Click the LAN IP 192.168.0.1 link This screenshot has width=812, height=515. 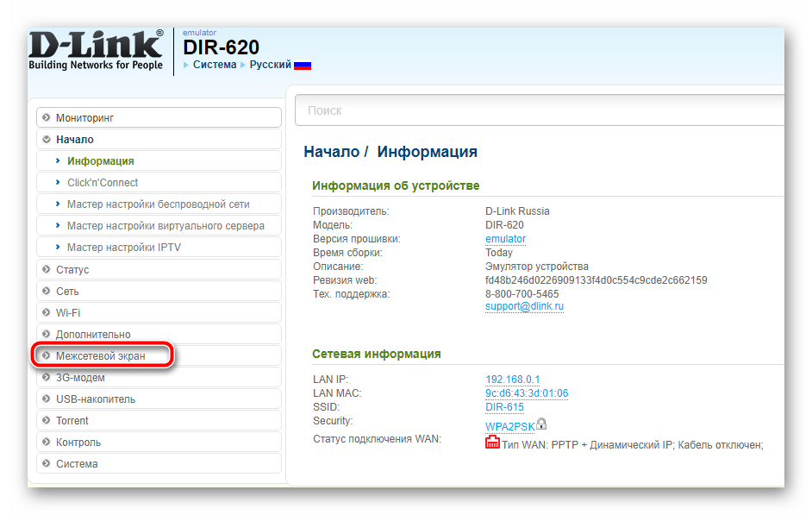[x=512, y=380]
